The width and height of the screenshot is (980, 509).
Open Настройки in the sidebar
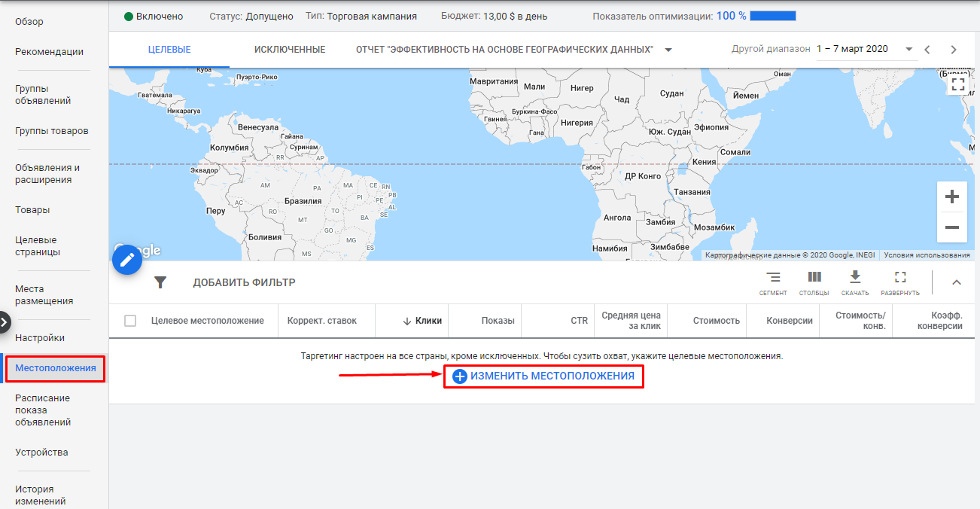[40, 338]
